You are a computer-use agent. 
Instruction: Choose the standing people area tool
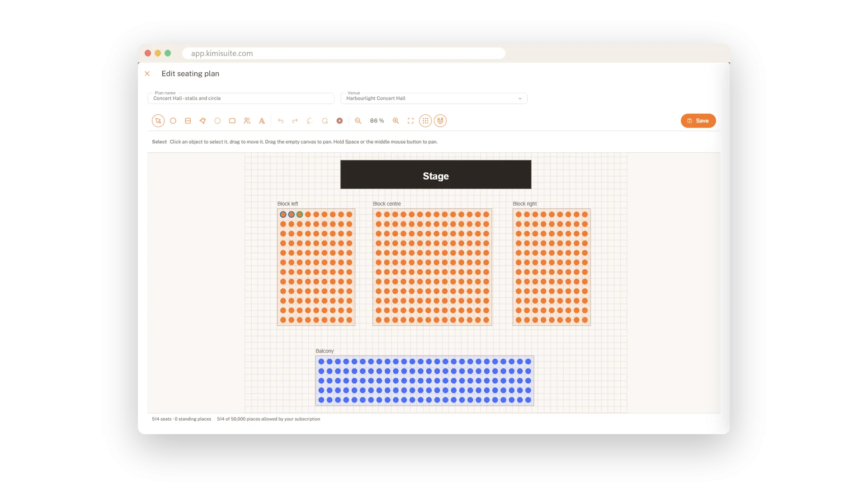tap(247, 121)
